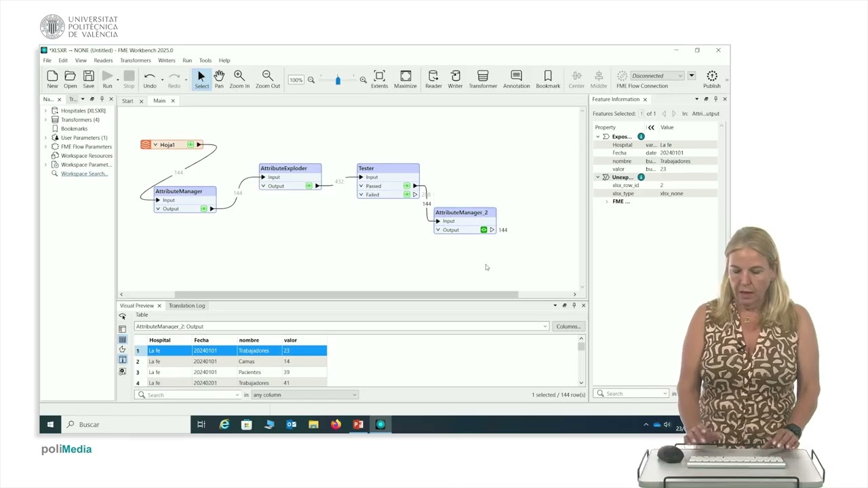Click the Zoom Out toolbar icon
Image resolution: width=868 pixels, height=488 pixels.
(268, 79)
